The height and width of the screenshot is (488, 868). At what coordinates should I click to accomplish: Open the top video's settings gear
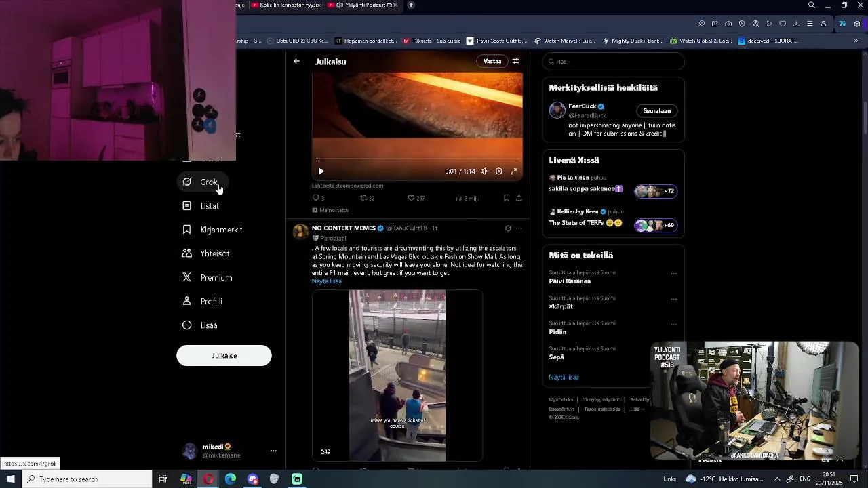click(x=498, y=171)
